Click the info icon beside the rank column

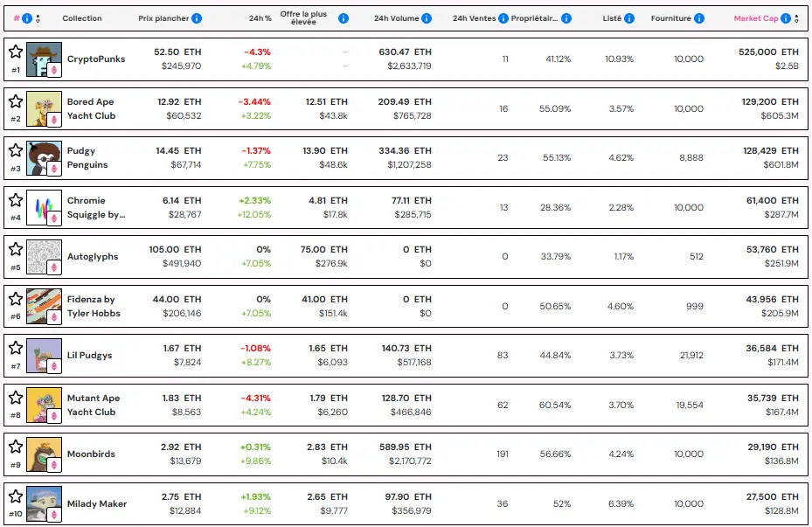pyautogui.click(x=25, y=17)
